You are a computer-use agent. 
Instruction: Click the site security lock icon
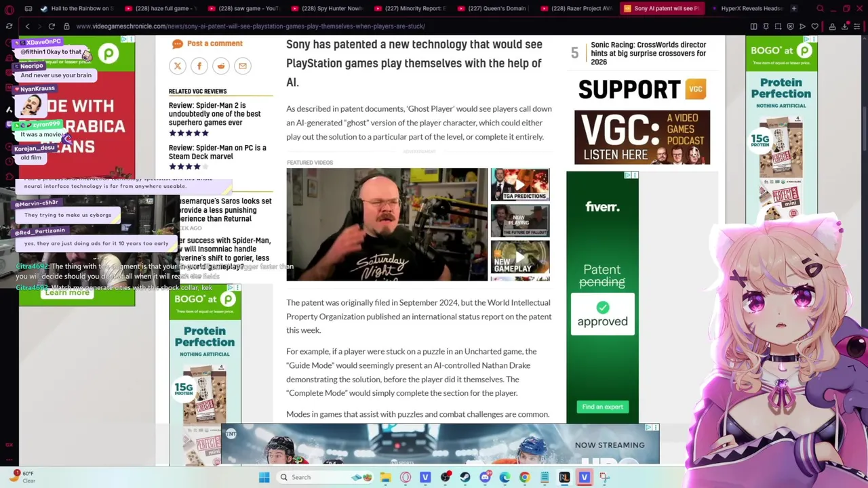click(66, 26)
